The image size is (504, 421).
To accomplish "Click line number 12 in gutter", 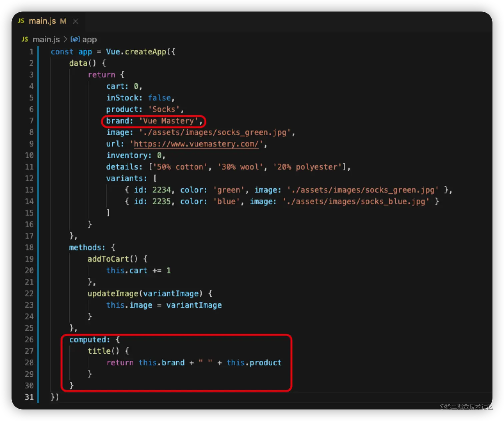I will [x=29, y=178].
